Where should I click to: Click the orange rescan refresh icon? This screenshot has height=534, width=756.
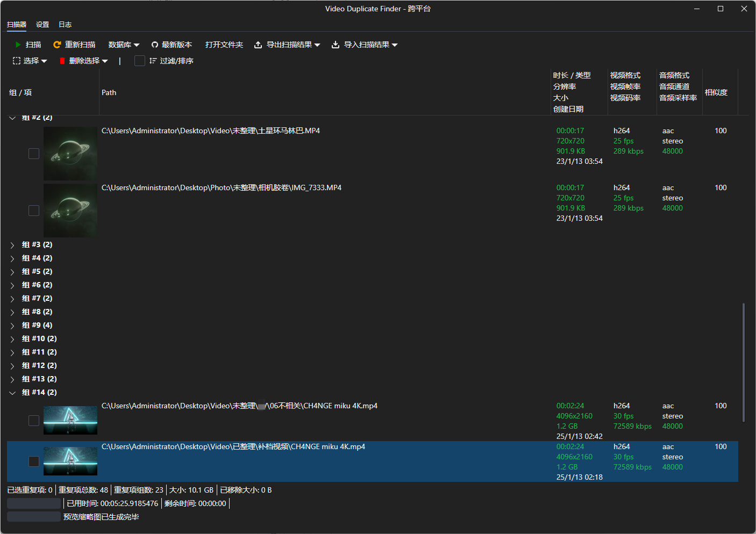pos(57,45)
